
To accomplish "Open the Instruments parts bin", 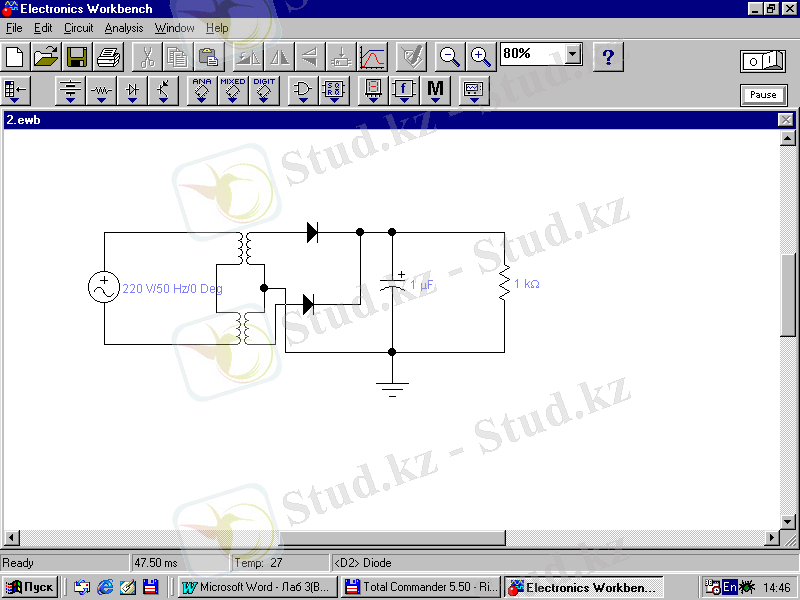I will [474, 91].
